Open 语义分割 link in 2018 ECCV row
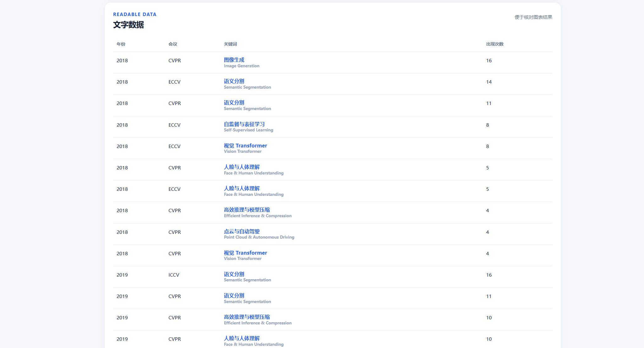Image resolution: width=644 pixels, height=348 pixels. tap(234, 81)
